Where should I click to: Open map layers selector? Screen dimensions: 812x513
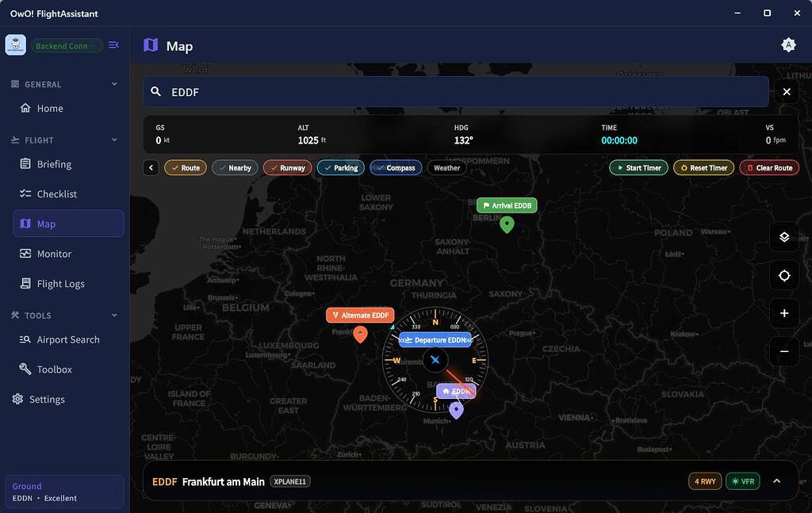point(784,237)
